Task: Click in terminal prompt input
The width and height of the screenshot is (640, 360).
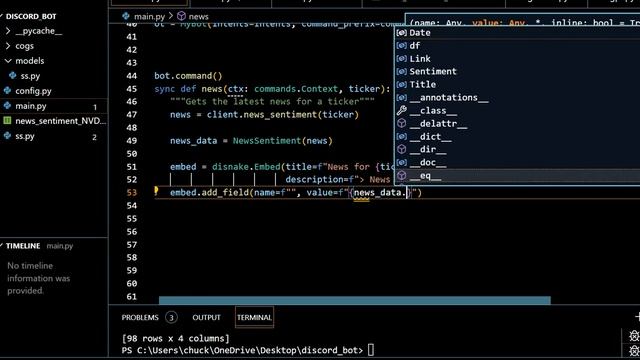Action: click(x=371, y=350)
